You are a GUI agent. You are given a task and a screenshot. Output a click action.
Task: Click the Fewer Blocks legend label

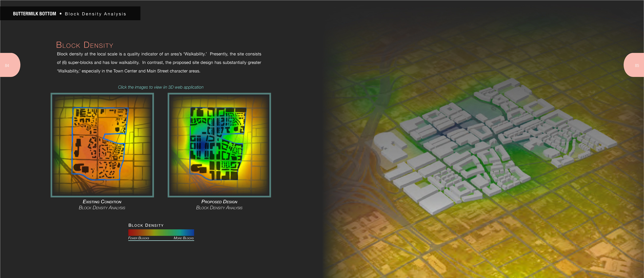click(139, 238)
